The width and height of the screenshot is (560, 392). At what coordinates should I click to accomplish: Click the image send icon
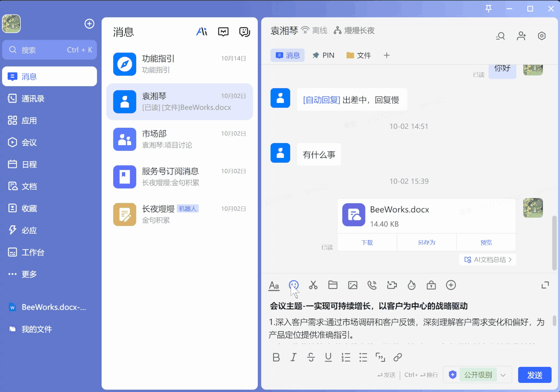coord(353,285)
